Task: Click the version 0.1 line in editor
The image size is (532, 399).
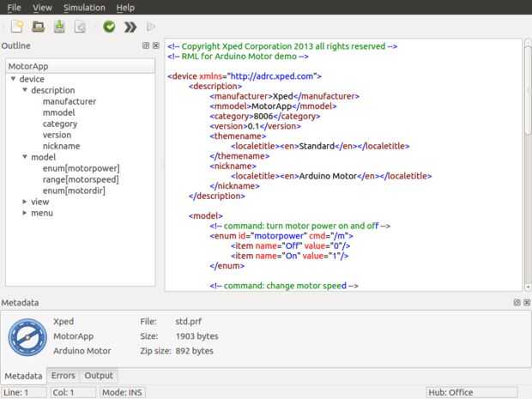Action: point(255,126)
